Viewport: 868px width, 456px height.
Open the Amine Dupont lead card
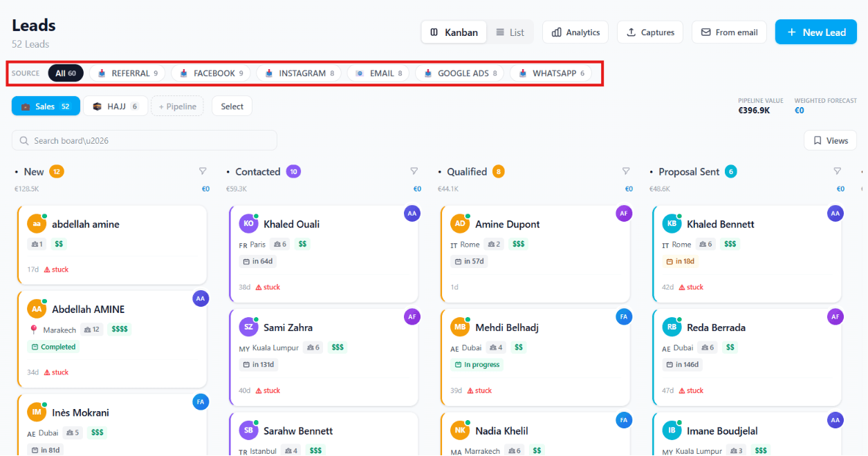(535, 254)
